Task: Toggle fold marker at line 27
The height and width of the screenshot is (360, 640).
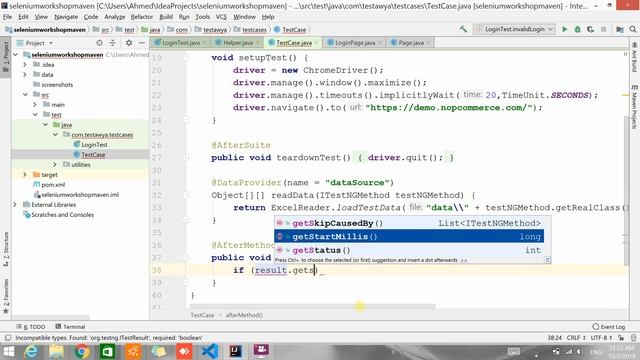Action: point(185,158)
